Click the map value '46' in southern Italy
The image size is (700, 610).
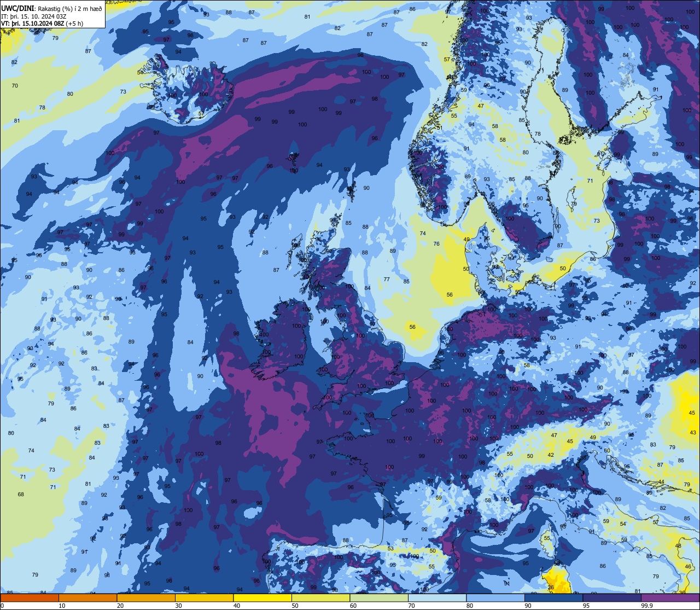click(688, 567)
